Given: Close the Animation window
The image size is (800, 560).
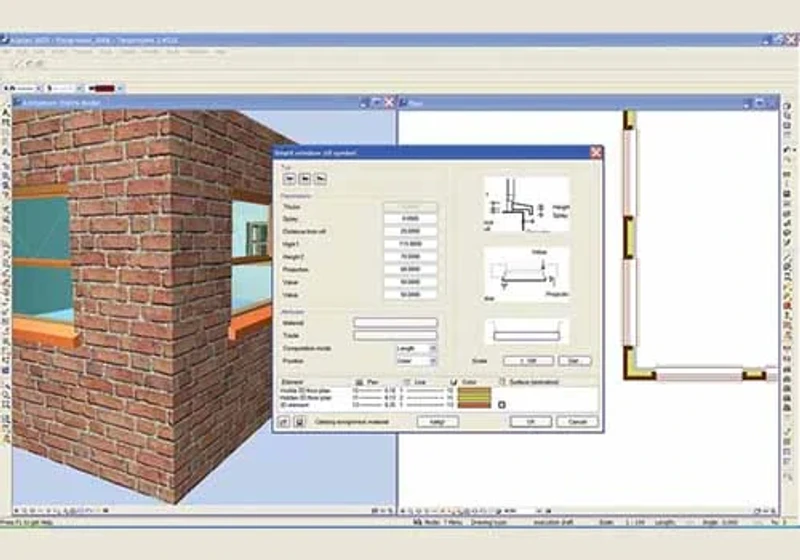Looking at the screenshot, I should point(389,103).
